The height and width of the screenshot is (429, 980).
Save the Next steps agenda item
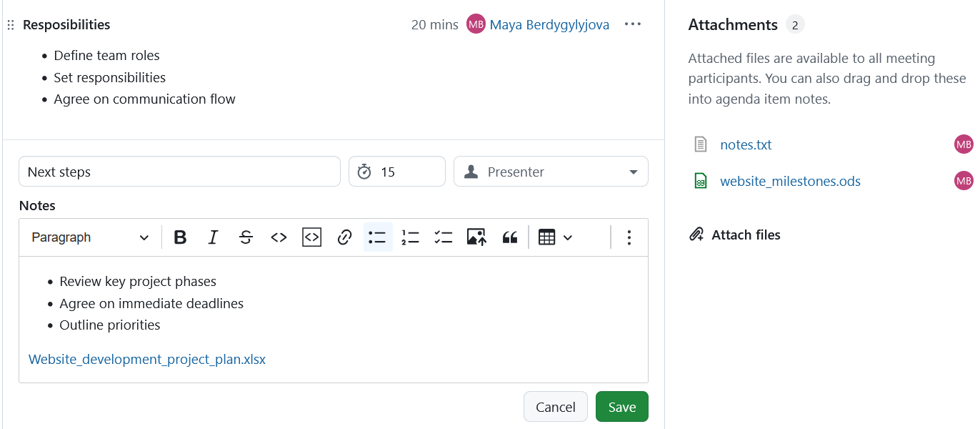point(621,406)
